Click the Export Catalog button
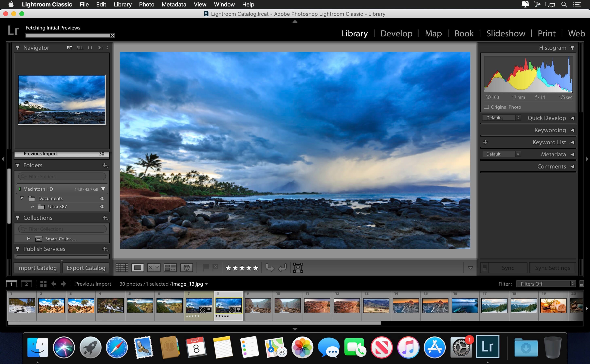590x364 pixels. [86, 268]
